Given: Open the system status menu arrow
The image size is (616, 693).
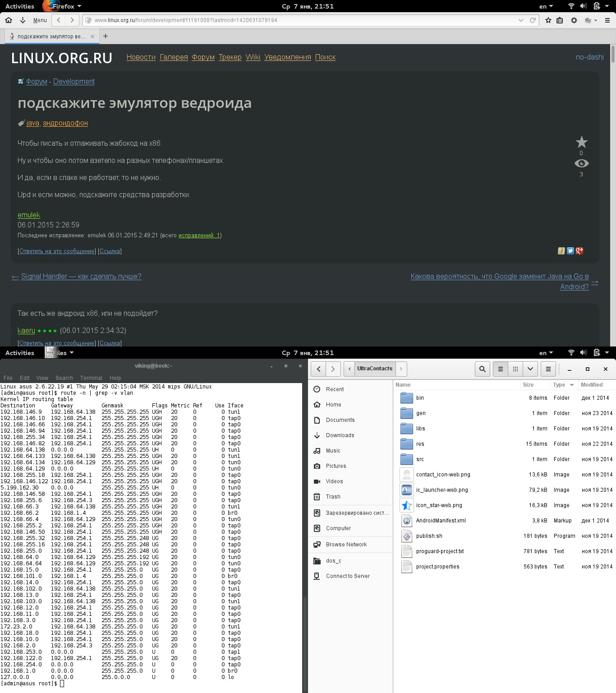Looking at the screenshot, I should pos(607,6).
